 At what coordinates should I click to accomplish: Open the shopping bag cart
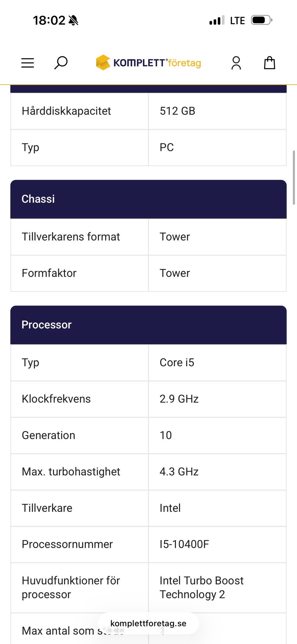269,63
